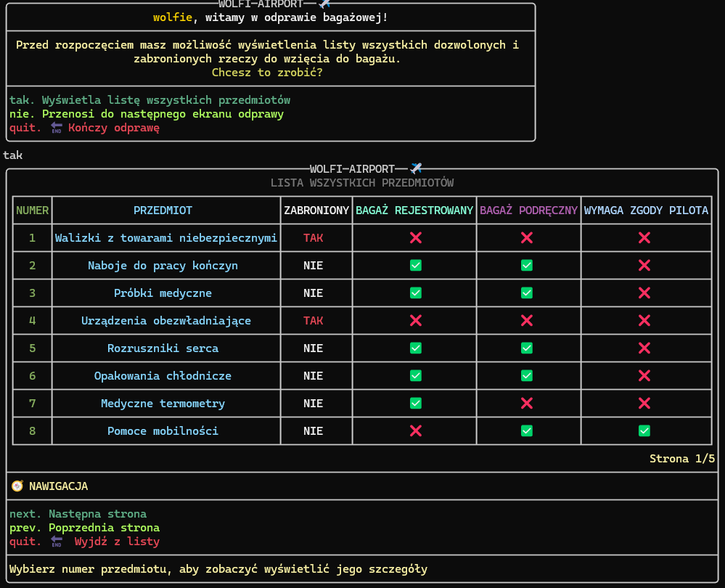Select the 'quit. Kończy odprawę' option
The width and height of the screenshot is (725, 588).
[x=84, y=128]
